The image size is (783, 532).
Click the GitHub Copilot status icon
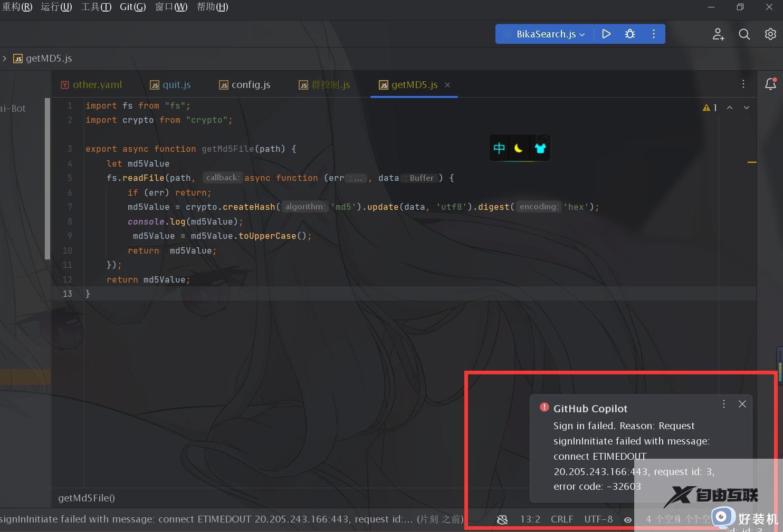502,519
